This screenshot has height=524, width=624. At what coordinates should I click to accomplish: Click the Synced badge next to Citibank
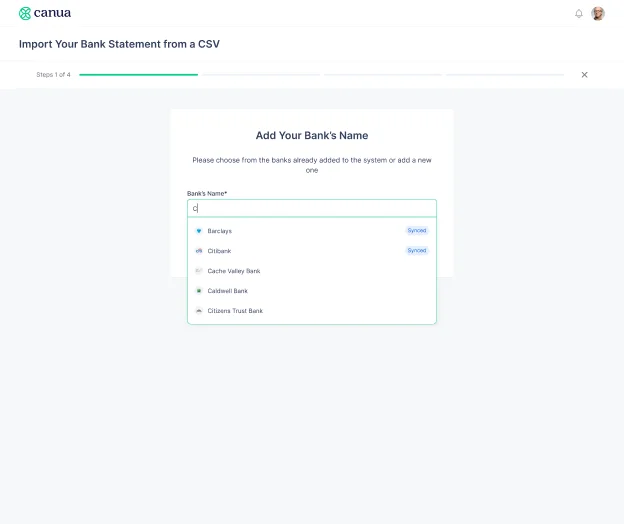click(x=417, y=250)
